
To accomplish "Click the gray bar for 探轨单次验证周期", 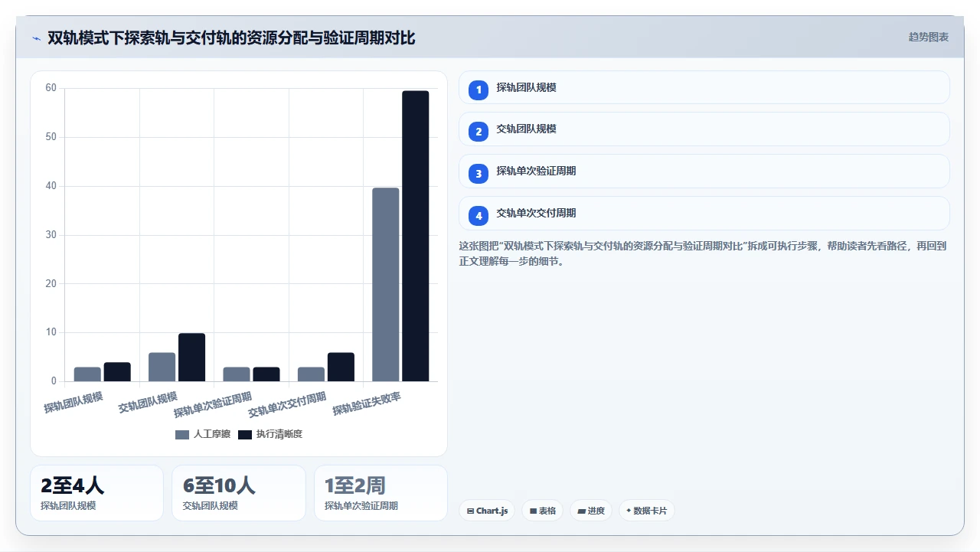I will tap(237, 374).
